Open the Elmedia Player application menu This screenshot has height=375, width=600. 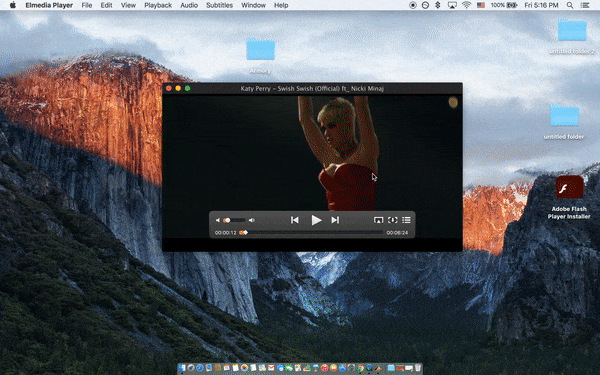49,5
